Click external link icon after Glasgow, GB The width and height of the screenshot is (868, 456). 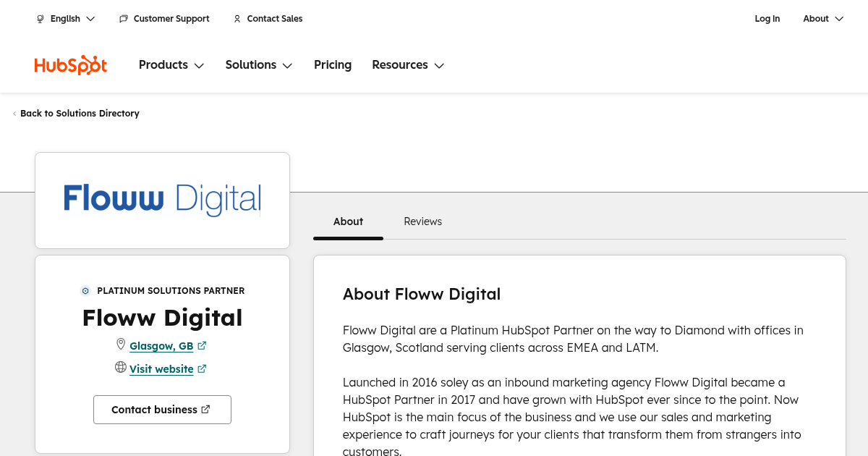[202, 346]
